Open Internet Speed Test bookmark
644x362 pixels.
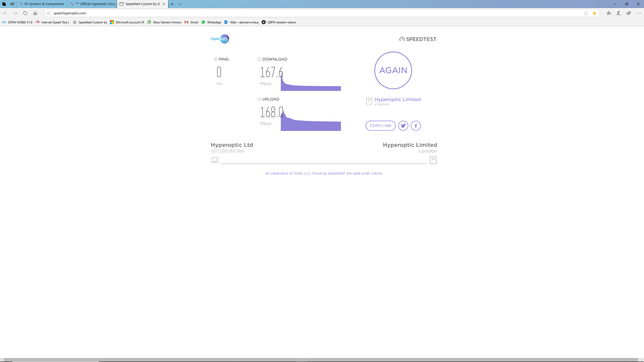coord(52,22)
